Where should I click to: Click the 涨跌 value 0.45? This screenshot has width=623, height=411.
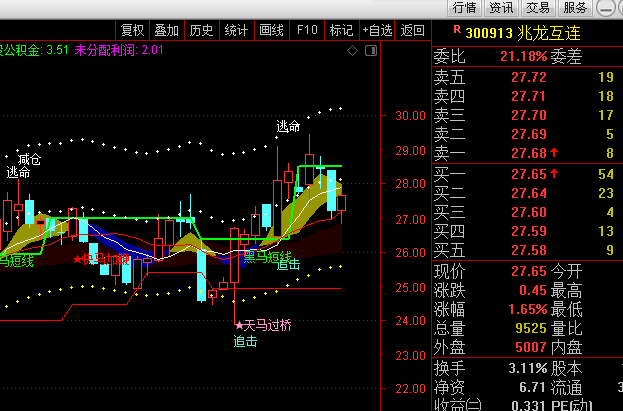coord(533,291)
